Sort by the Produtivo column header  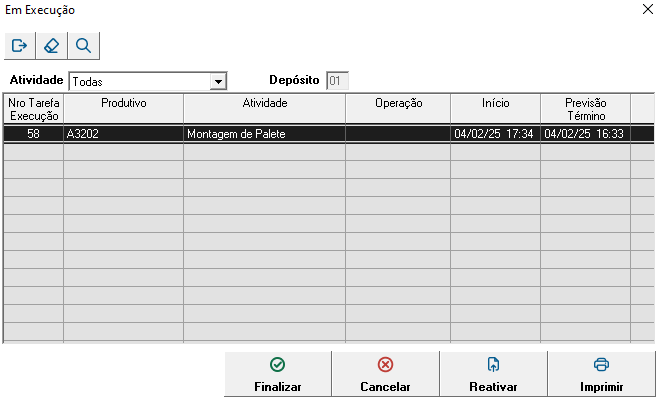click(x=124, y=104)
